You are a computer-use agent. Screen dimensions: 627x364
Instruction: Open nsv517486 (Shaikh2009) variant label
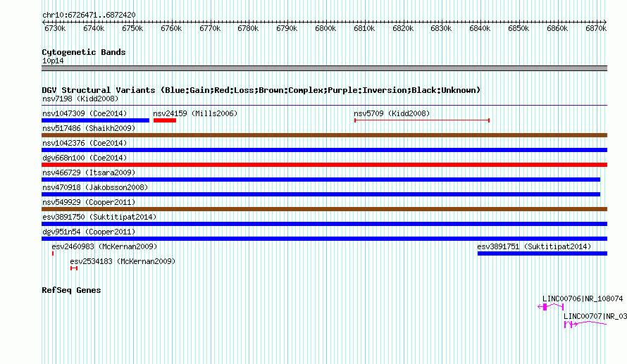89,128
